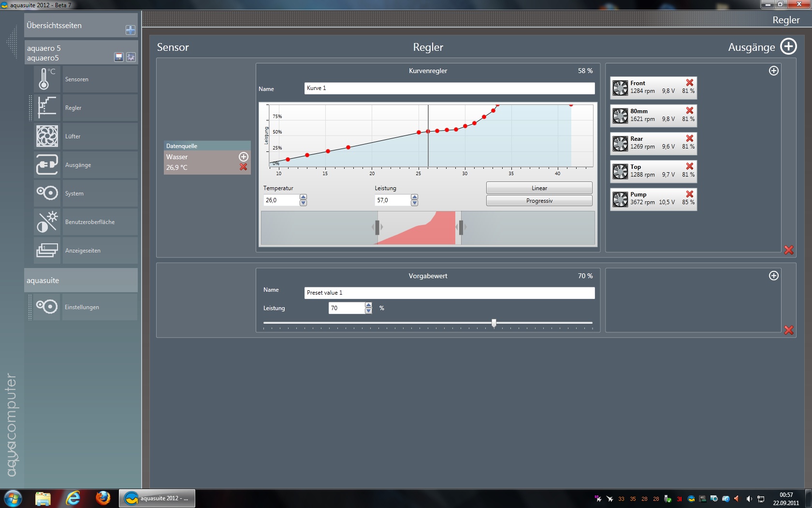Click the Progressiv curve button

click(539, 201)
